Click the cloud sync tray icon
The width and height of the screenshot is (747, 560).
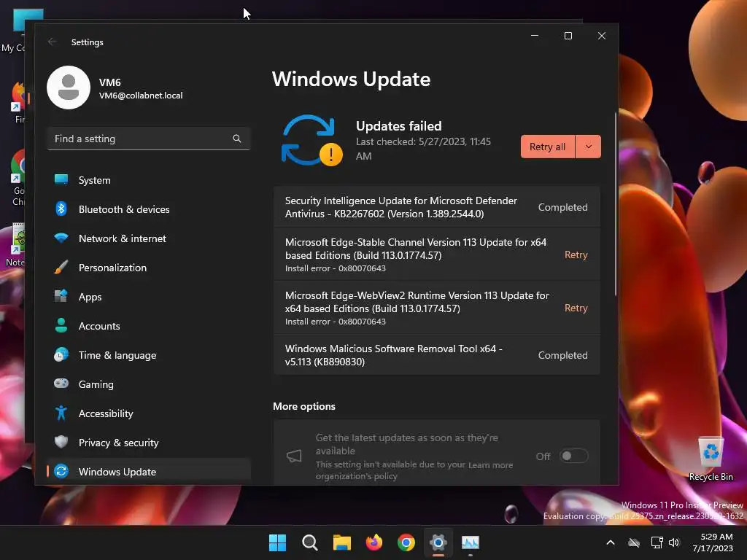[x=634, y=542]
